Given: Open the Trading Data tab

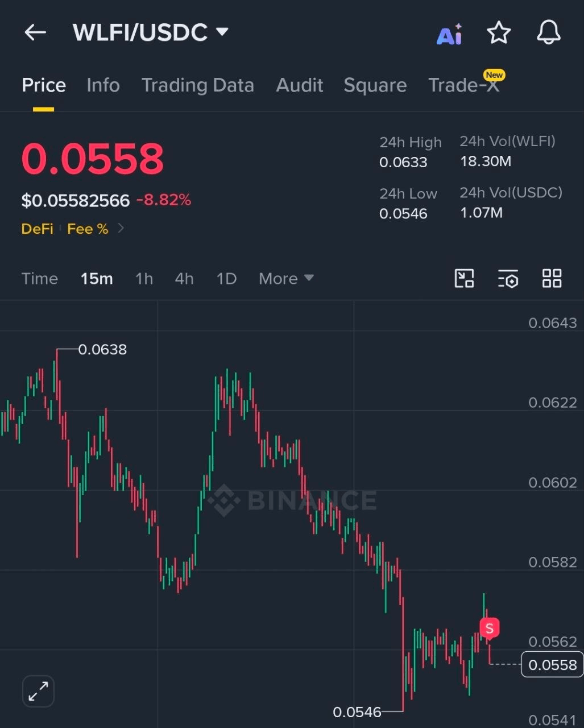Looking at the screenshot, I should (197, 85).
